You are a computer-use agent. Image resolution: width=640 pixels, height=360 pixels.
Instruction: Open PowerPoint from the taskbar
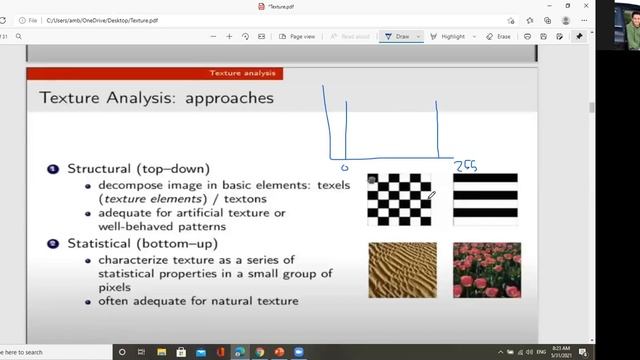pyautogui.click(x=279, y=352)
